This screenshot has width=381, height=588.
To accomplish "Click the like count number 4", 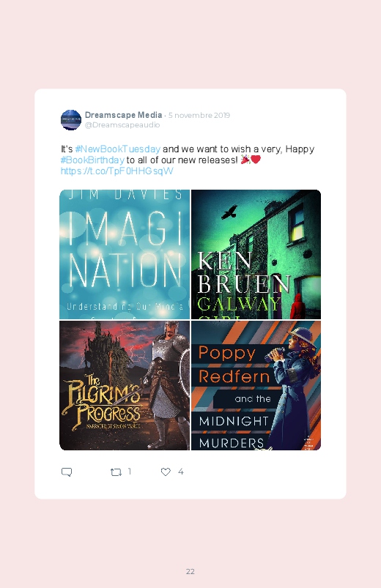I will [180, 472].
